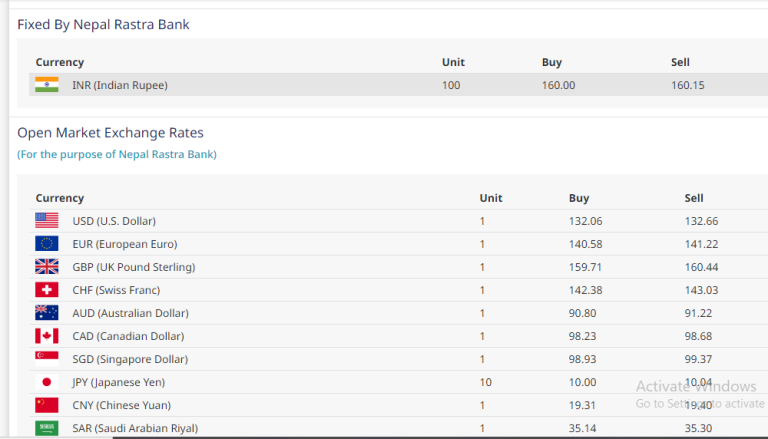Click the Singapore flag icon
Viewport: 768px width, 439px height.
pos(47,359)
